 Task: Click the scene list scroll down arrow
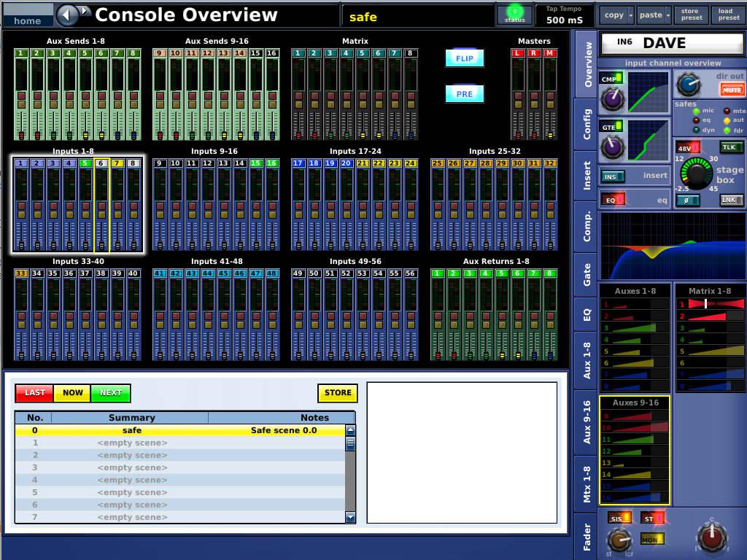pos(351,517)
